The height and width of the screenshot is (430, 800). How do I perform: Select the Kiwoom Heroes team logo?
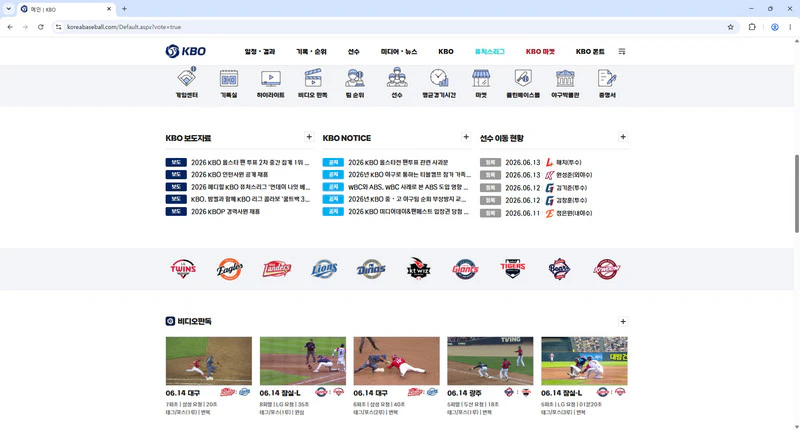tap(607, 269)
